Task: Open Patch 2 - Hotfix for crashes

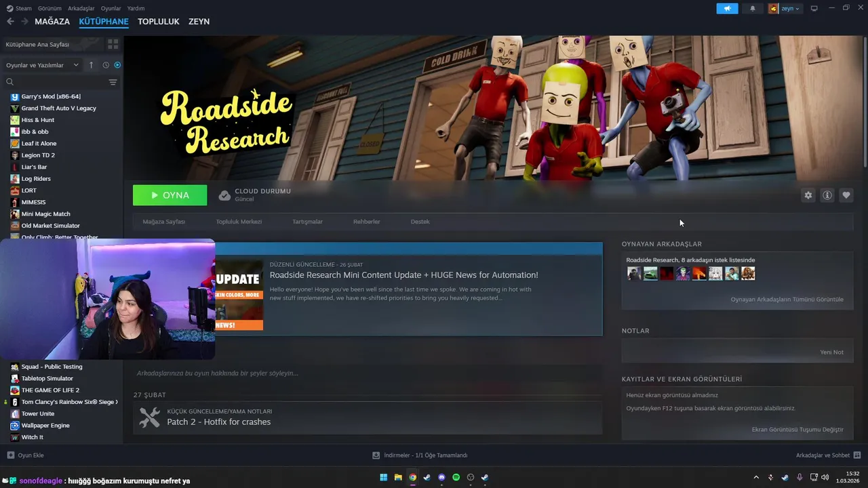Action: click(x=219, y=422)
